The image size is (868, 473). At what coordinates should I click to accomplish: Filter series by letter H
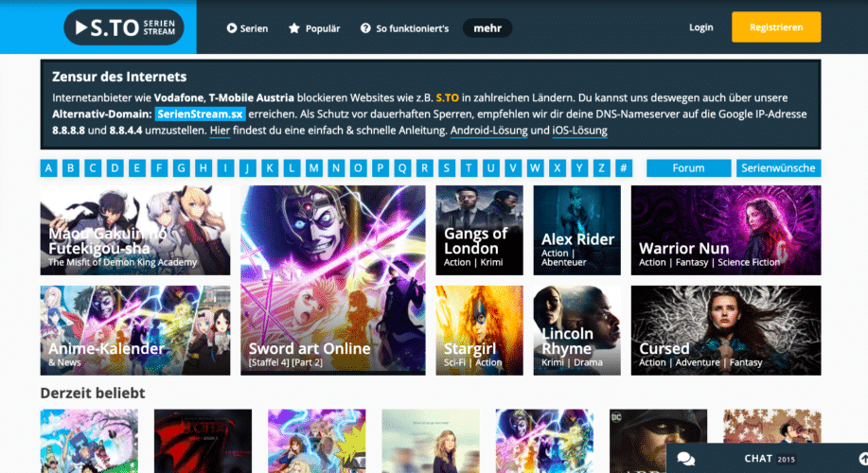[204, 168]
